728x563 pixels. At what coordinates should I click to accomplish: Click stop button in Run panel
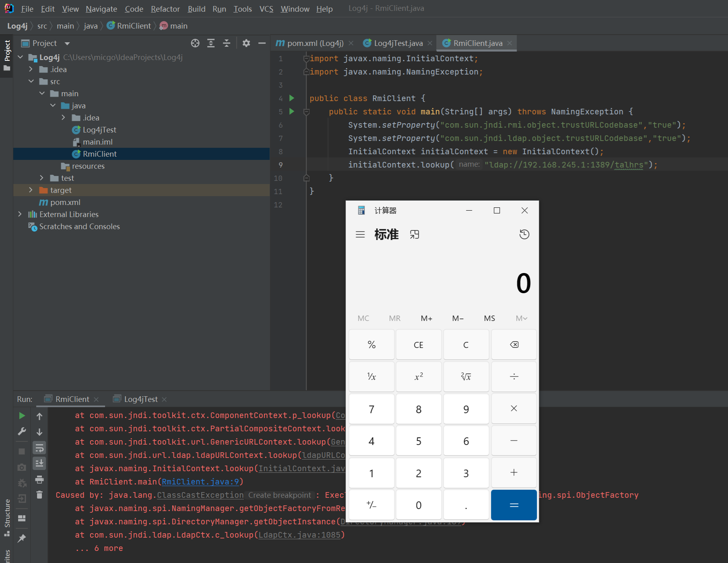tap(22, 451)
